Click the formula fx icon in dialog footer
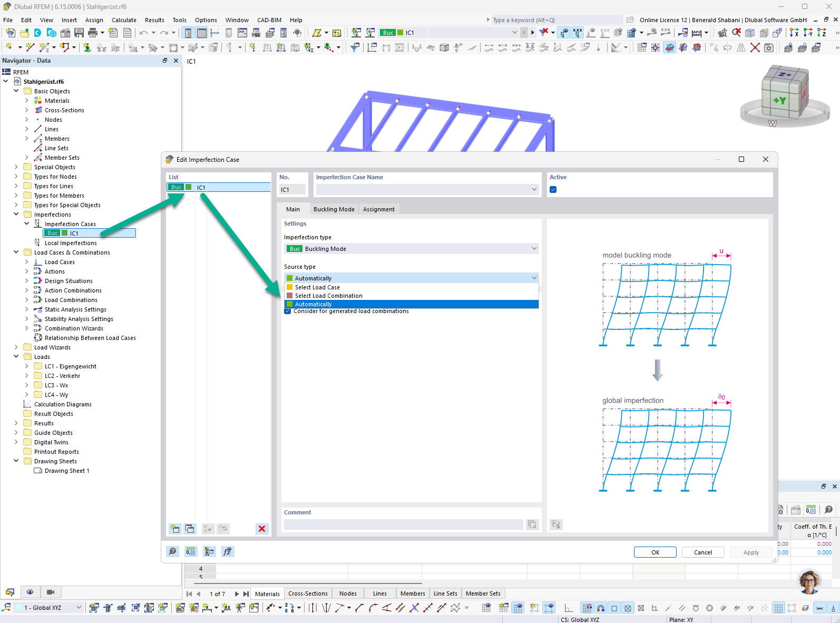Viewport: 840px width, 623px height. click(x=227, y=551)
